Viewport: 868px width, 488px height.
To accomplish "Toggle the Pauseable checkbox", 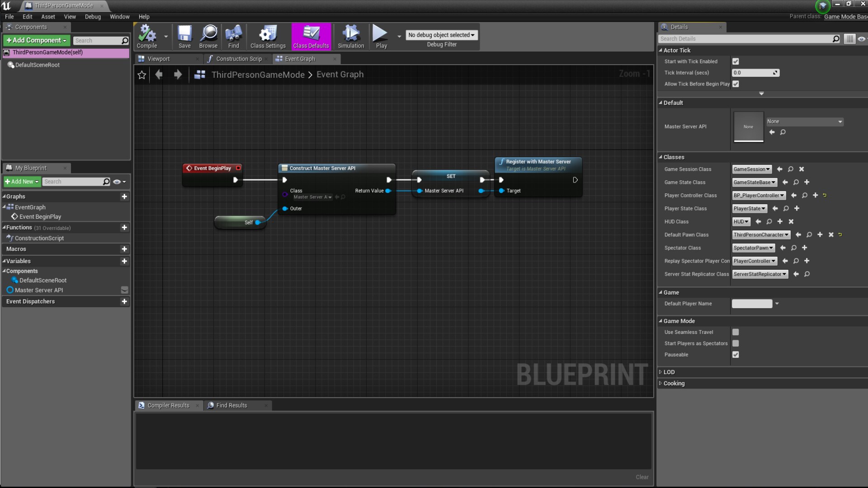I will coord(736,355).
